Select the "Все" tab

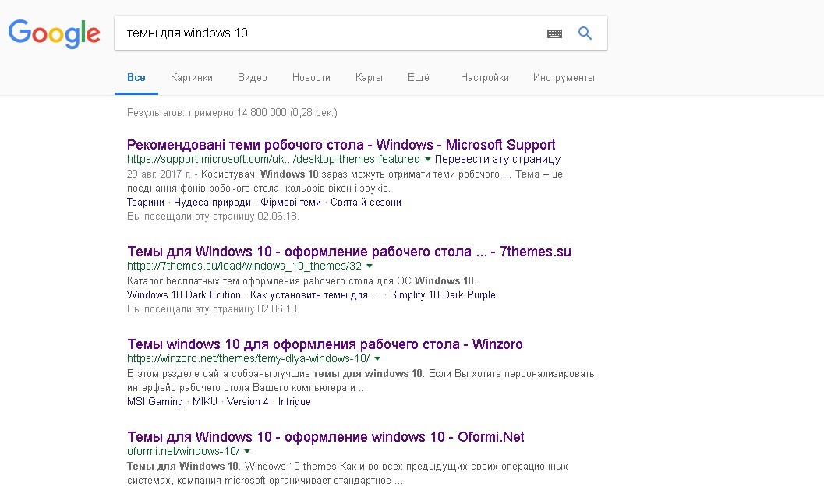(x=136, y=78)
